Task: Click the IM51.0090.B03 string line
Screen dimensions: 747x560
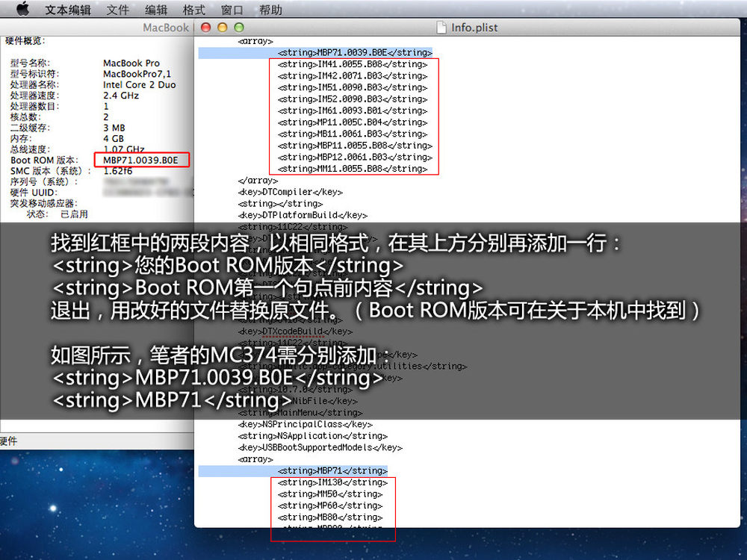Action: click(353, 87)
